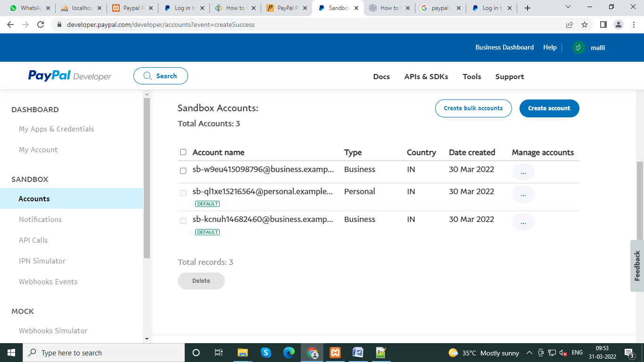Open the share page icon in address bar
Screen dimensions: 644x362
570,25
